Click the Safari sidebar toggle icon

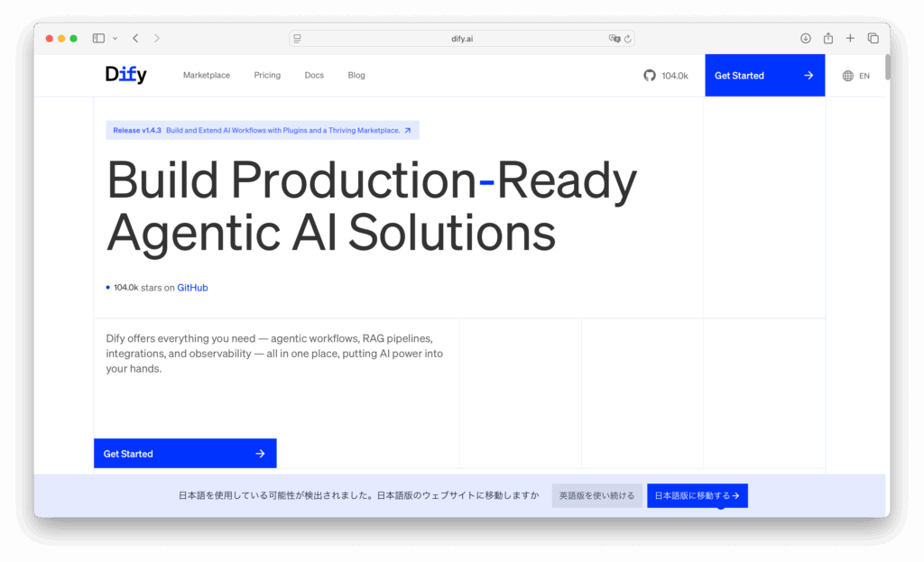[x=98, y=39]
